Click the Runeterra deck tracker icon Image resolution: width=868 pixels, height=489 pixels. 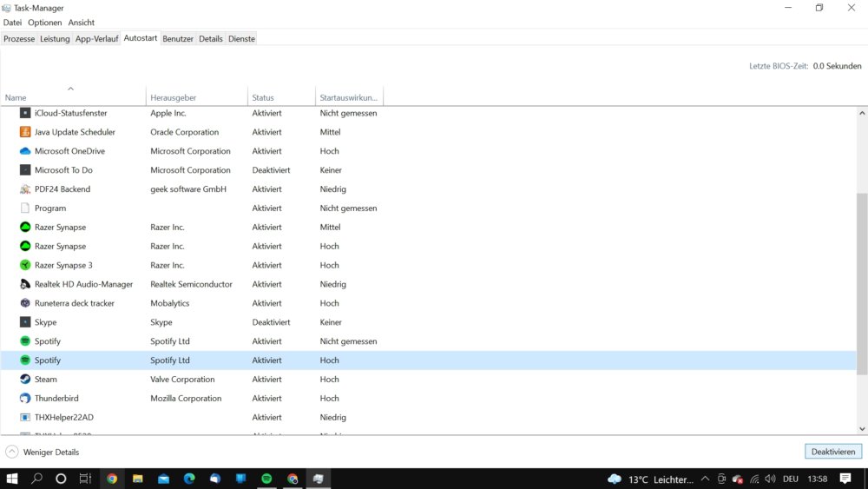click(25, 303)
